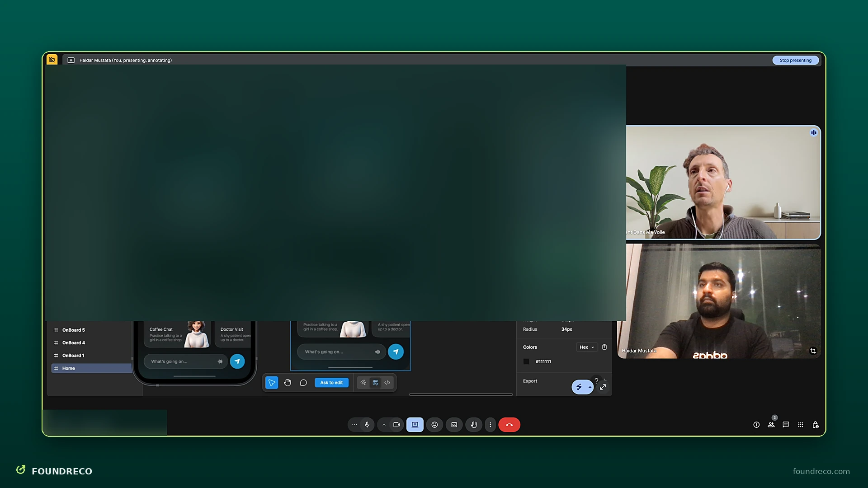868x488 pixels.
Task: Open host controls lock icon
Action: click(816, 425)
